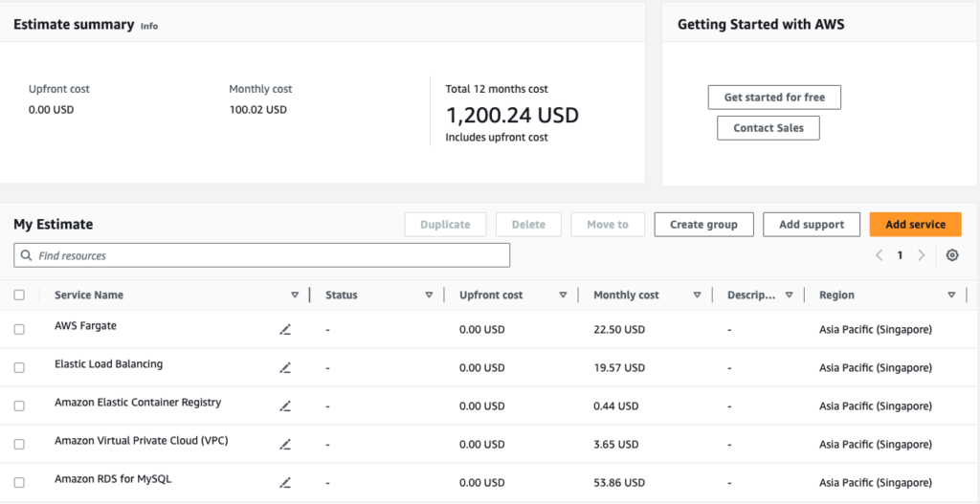The width and height of the screenshot is (980, 504).
Task: Check Amazon RDS for MySQL checkbox
Action: [19, 482]
